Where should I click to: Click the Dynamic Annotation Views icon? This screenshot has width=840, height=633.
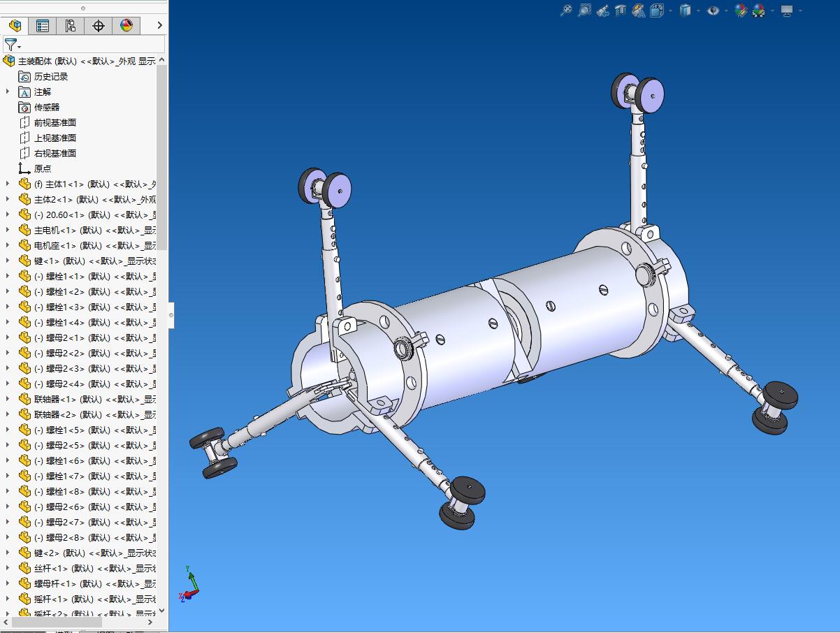click(x=638, y=10)
